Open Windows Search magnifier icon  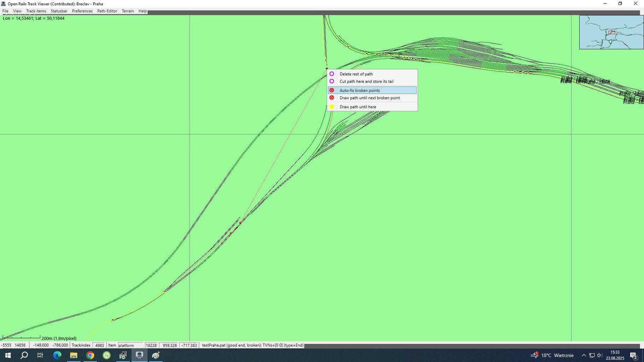(x=24, y=355)
